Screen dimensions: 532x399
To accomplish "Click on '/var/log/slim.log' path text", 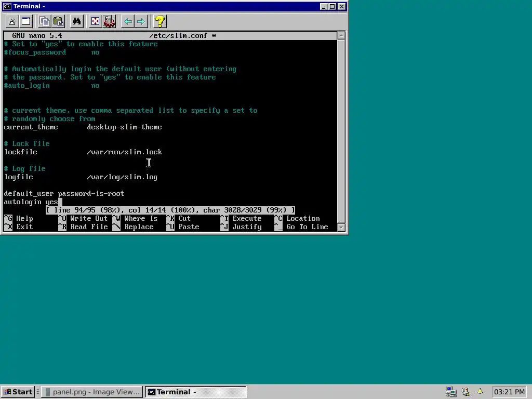I will click(122, 177).
